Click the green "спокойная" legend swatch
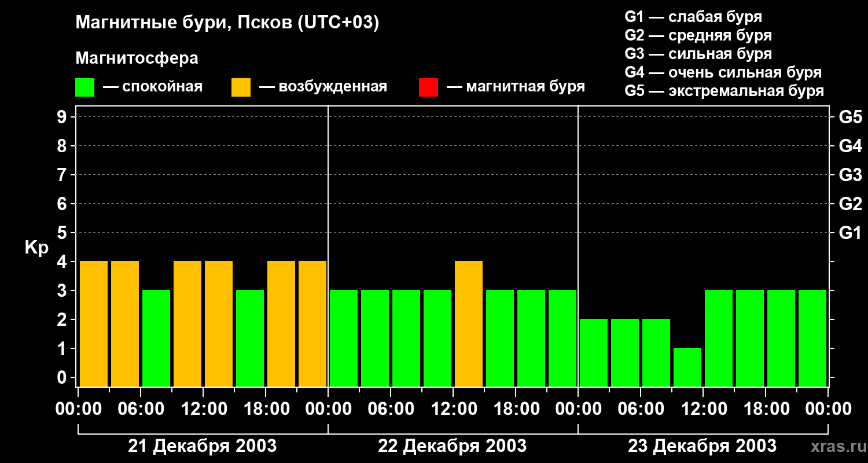Viewport: 868px width, 463px height. coord(84,87)
